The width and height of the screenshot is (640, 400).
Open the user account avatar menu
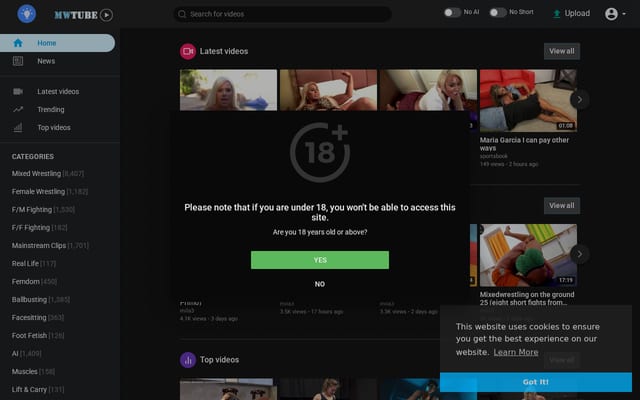pos(611,14)
